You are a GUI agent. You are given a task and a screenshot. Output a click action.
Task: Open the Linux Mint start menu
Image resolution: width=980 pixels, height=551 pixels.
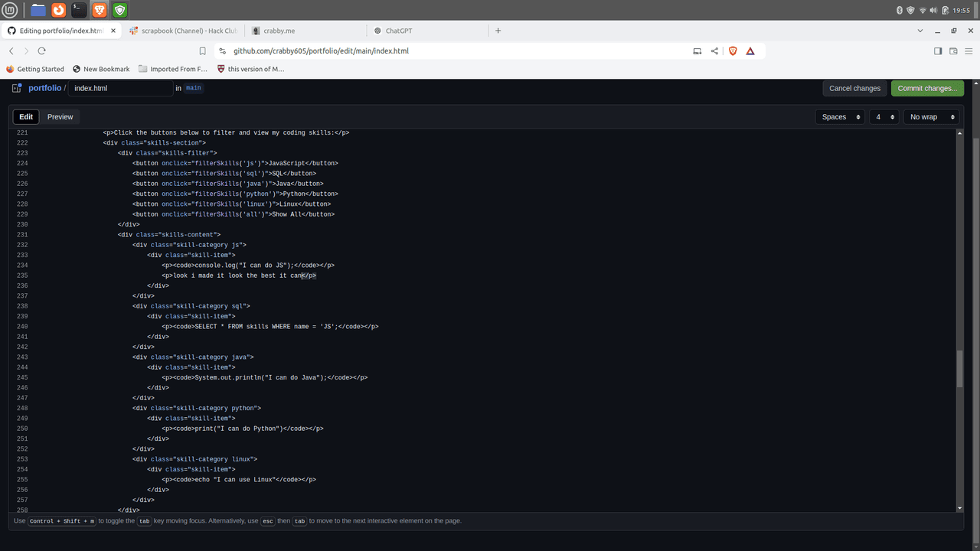pyautogui.click(x=14, y=10)
